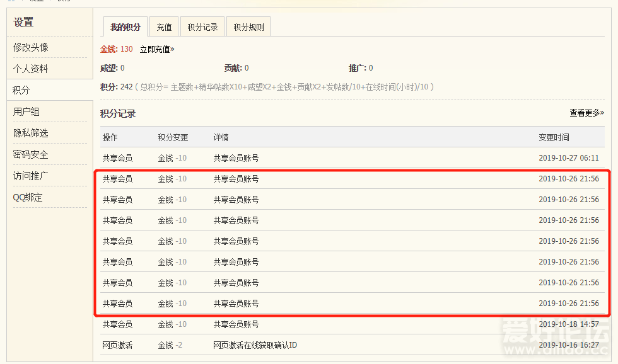
Task: Open the 积分规则 tab
Action: [x=248, y=27]
